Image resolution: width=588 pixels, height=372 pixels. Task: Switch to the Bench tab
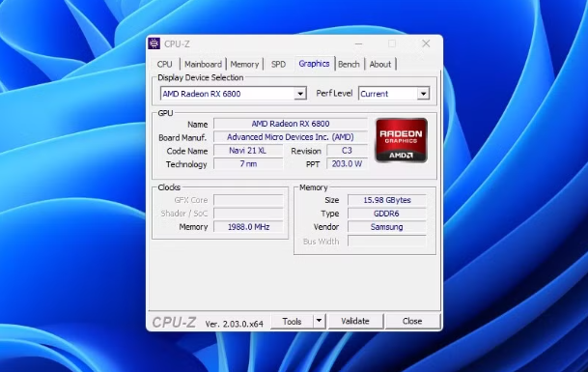349,64
